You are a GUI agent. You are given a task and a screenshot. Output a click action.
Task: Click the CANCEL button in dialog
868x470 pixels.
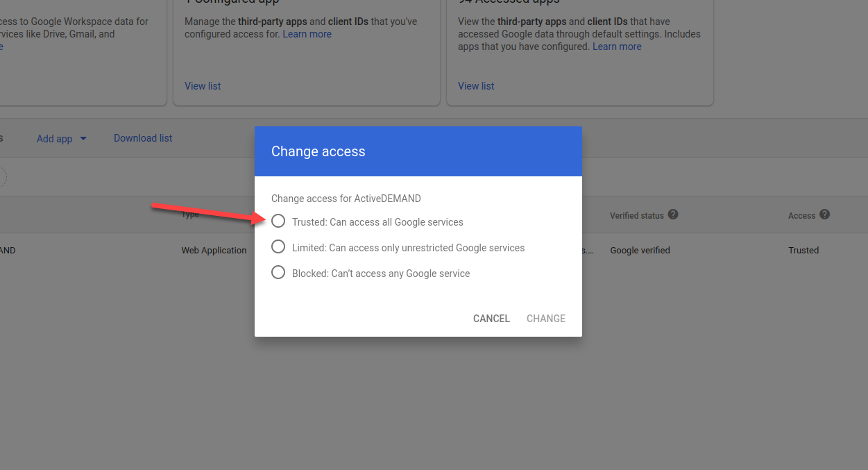[491, 319]
